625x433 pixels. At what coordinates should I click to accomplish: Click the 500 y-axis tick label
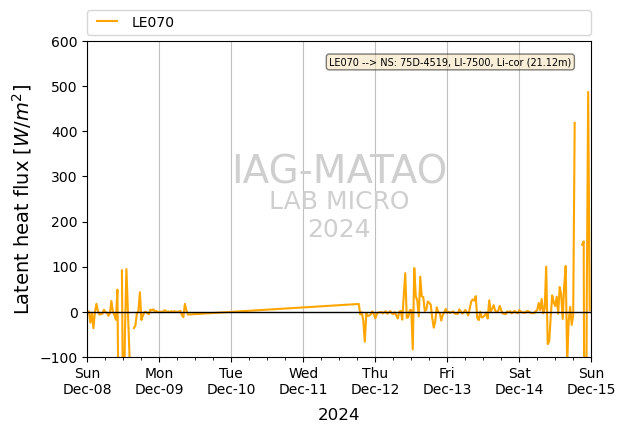(64, 87)
